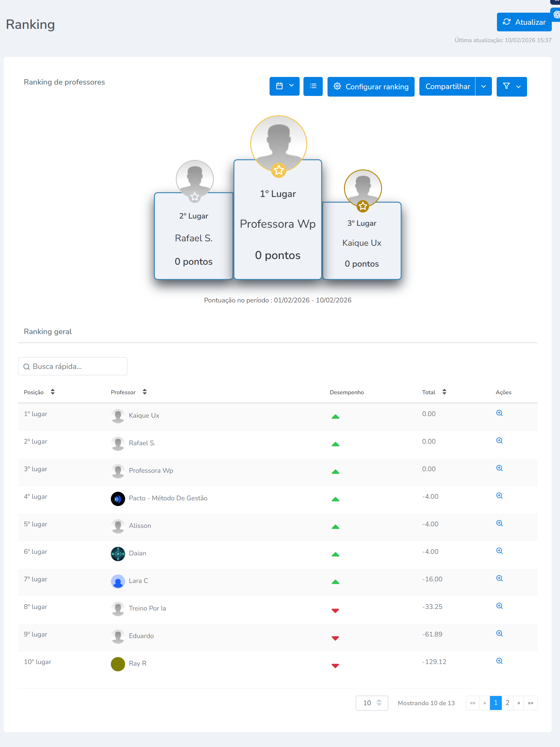Sort table by Professor column
The width and height of the screenshot is (560, 747).
point(144,392)
